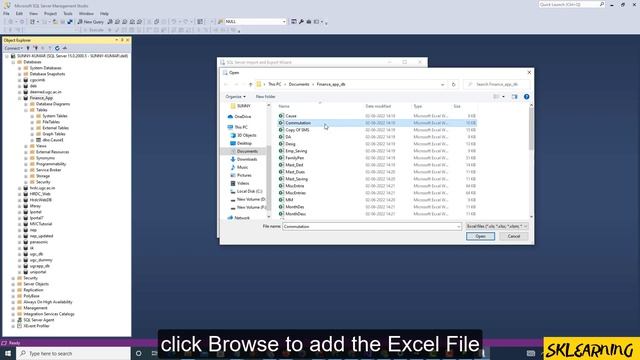This screenshot has height=360, width=640.
Task: Open the Tools menu
Action: pos(68,13)
